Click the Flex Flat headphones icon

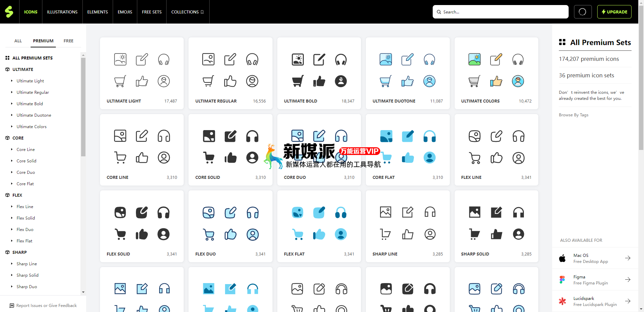tap(341, 212)
